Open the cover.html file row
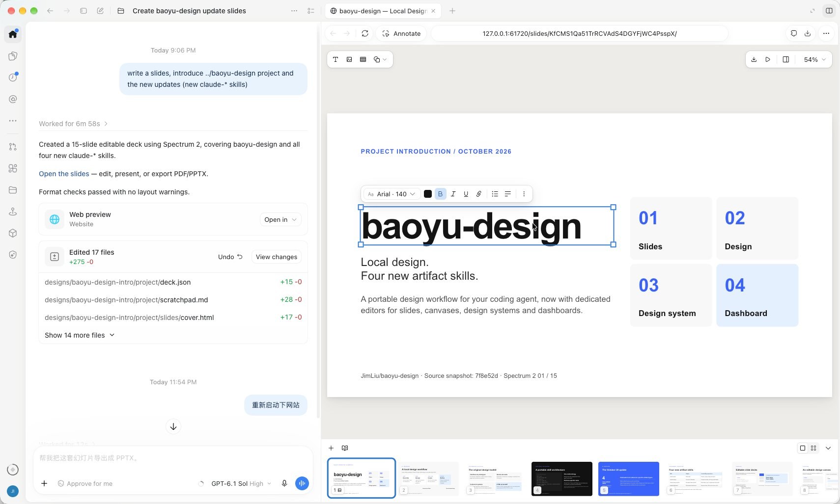The height and width of the screenshot is (504, 840). (x=173, y=318)
